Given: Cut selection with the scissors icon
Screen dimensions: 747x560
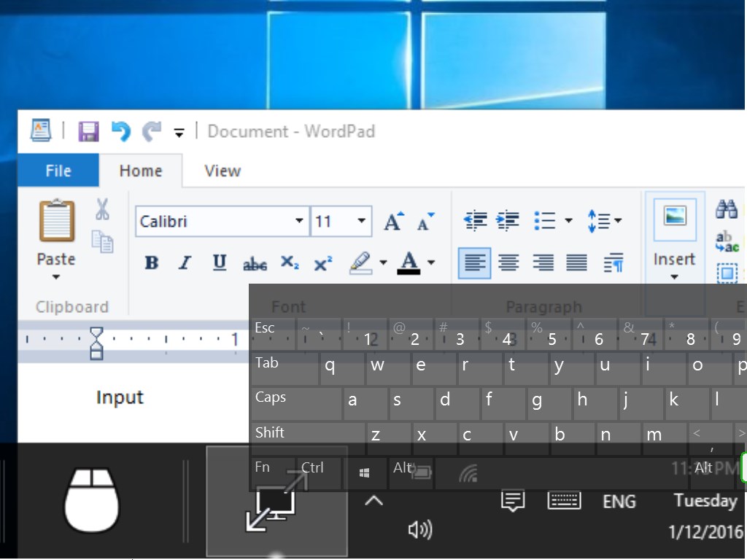Looking at the screenshot, I should click(102, 209).
